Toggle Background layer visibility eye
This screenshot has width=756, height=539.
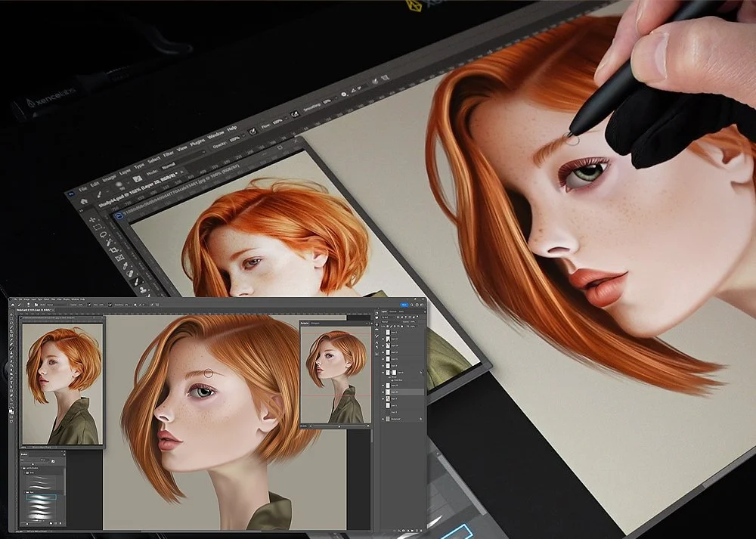[383, 419]
